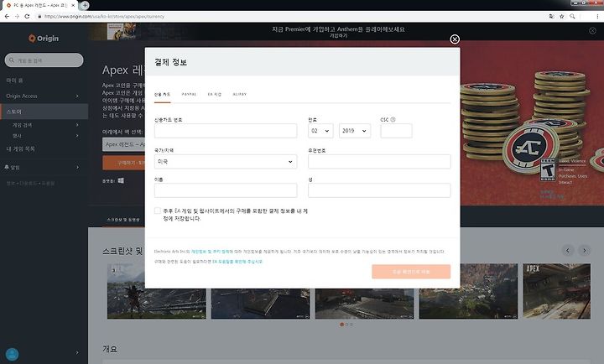Viewport: 604px width, 364px height.
Task: Expand the second Store submenu chevron
Action: click(77, 136)
